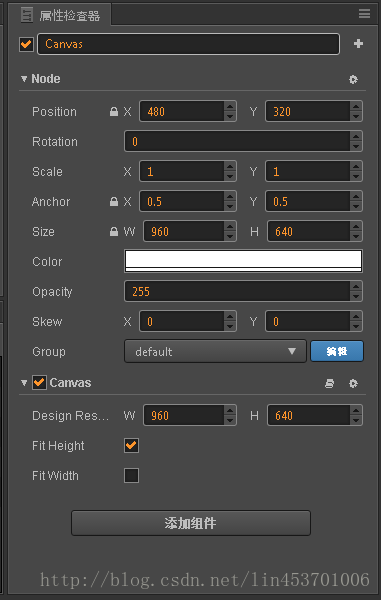Click the blue 编辑 button next to Group
The height and width of the screenshot is (600, 381).
pos(337,351)
